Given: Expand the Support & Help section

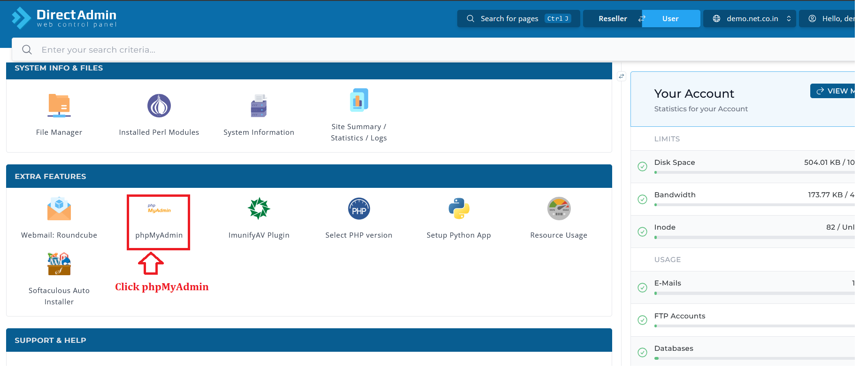Looking at the screenshot, I should pyautogui.click(x=309, y=340).
